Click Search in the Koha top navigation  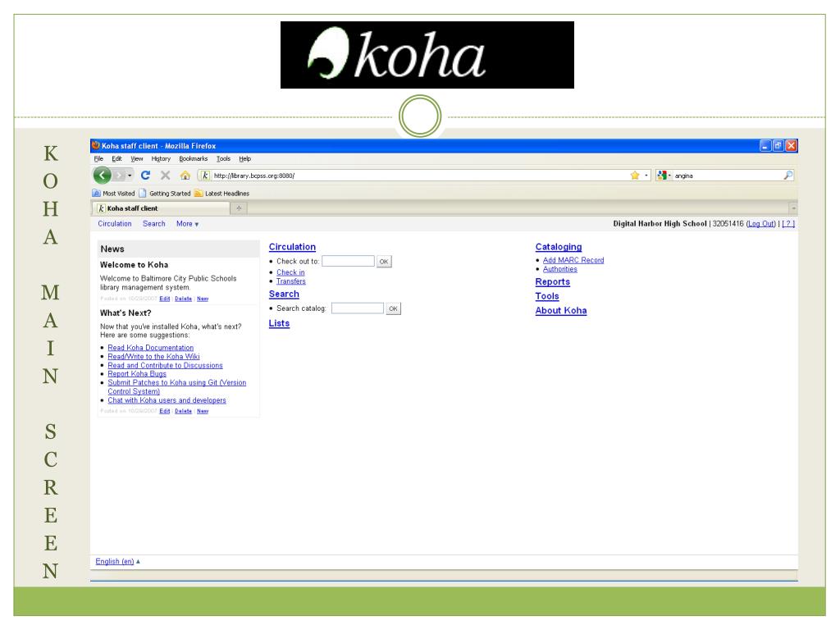point(153,224)
